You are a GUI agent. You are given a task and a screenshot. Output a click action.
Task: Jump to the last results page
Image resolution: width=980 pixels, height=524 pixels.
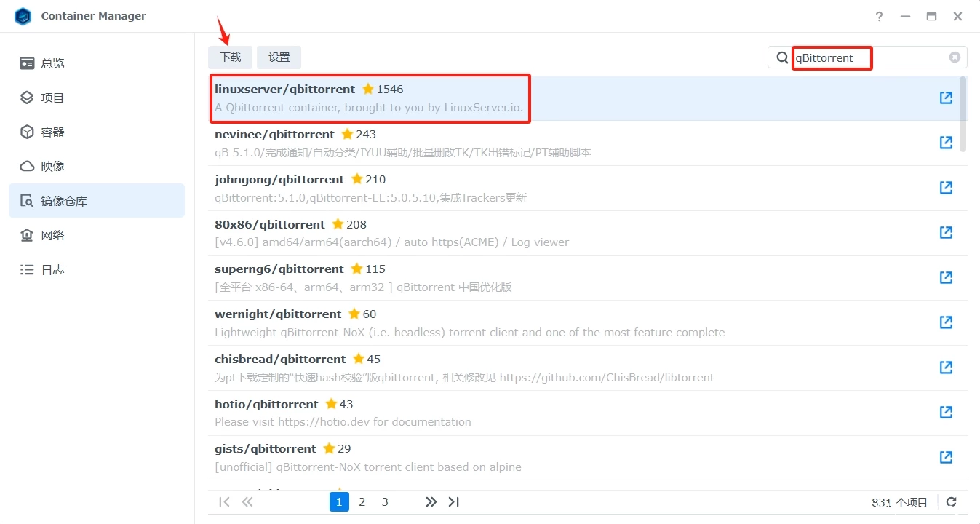pyautogui.click(x=454, y=501)
